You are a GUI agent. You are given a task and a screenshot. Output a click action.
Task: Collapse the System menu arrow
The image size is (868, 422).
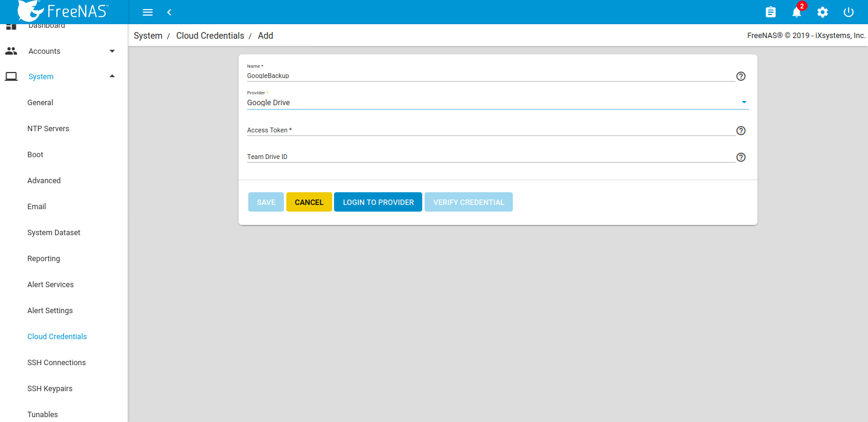112,76
